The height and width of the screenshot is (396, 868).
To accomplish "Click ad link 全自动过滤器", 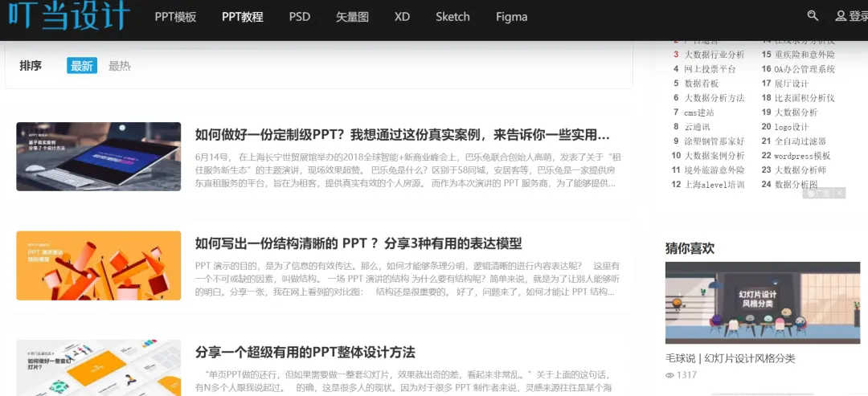I will click(800, 141).
